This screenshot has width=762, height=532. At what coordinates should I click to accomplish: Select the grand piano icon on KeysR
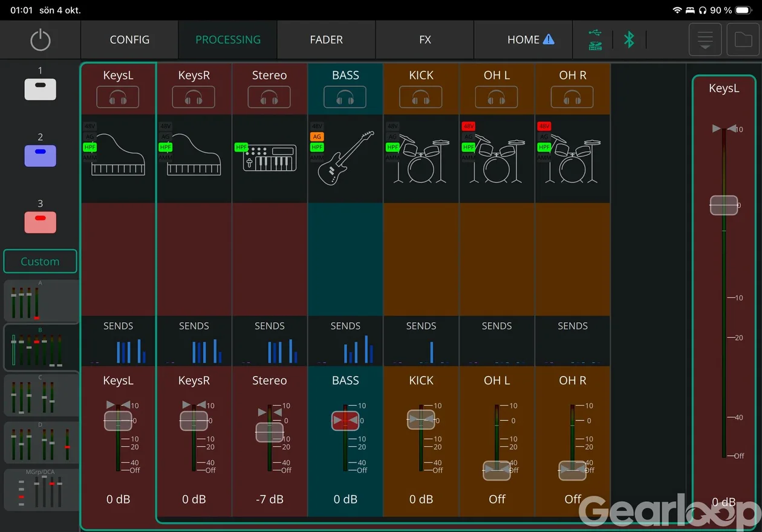pos(194,155)
